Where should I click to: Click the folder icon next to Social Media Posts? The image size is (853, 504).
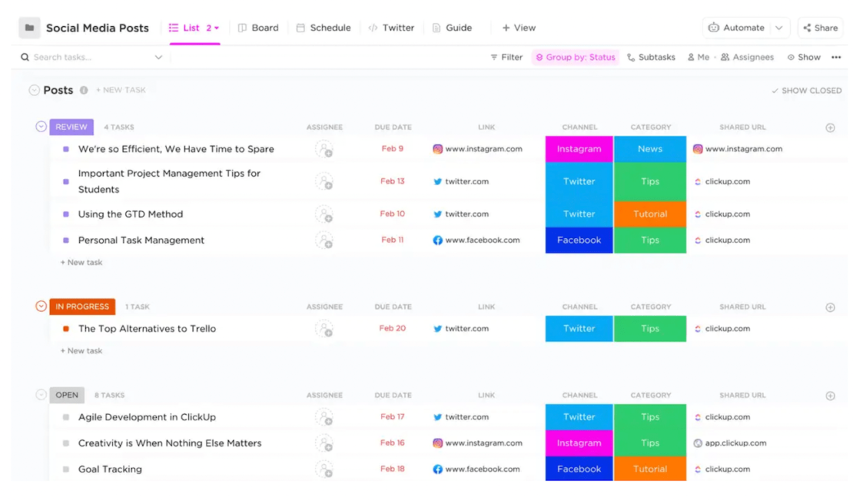click(x=29, y=27)
